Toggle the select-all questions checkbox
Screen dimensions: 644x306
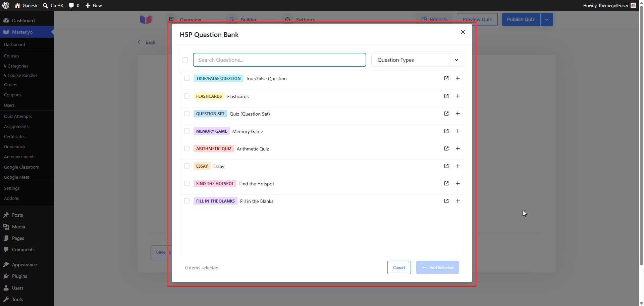tap(185, 60)
